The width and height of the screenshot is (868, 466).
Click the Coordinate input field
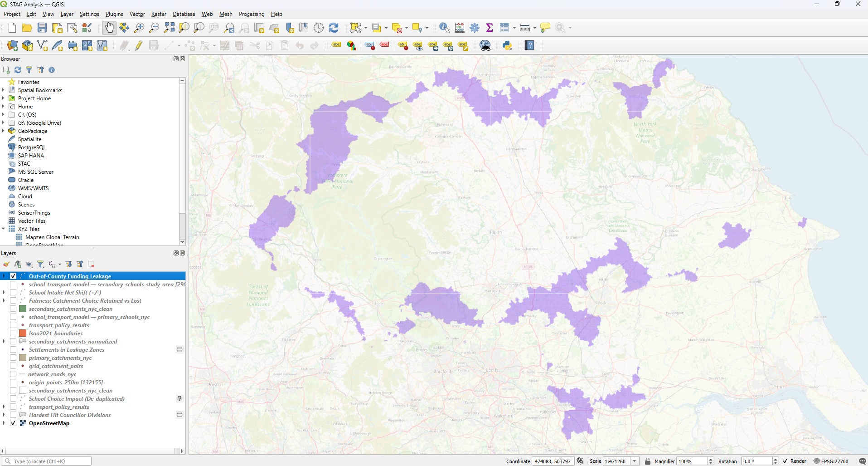point(553,461)
